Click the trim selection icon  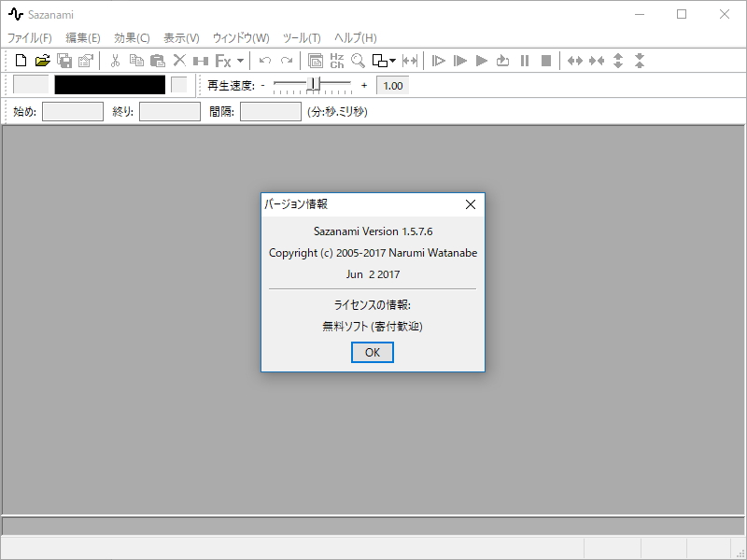point(201,61)
